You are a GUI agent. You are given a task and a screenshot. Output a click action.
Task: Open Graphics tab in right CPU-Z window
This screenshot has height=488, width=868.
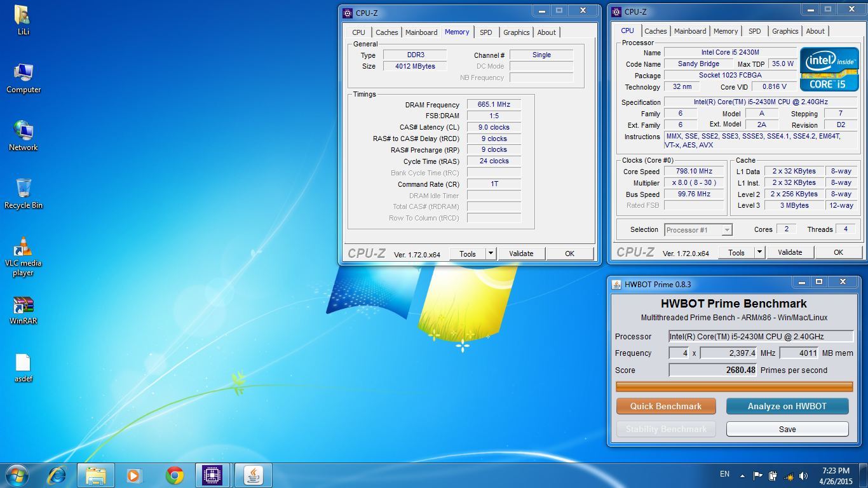pos(785,31)
